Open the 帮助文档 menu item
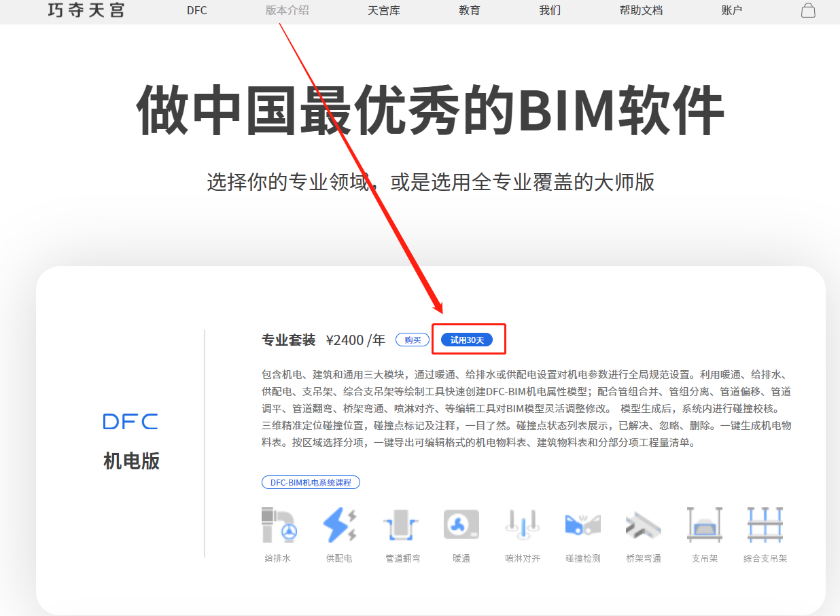The width and height of the screenshot is (840, 616). (641, 10)
